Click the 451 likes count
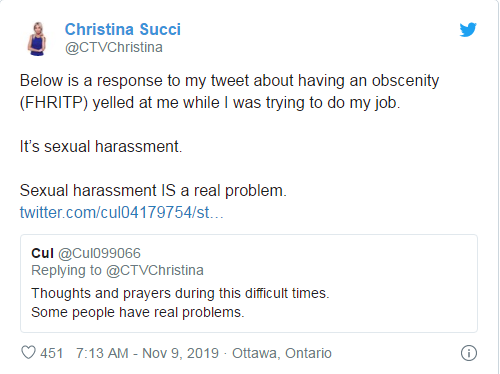Image resolution: width=500 pixels, height=374 pixels. (52, 353)
